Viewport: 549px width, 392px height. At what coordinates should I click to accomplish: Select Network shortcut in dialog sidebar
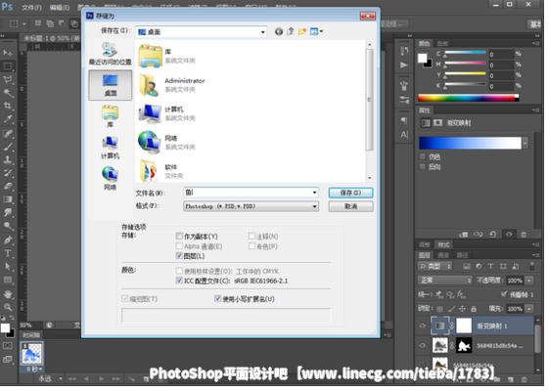[x=110, y=178]
